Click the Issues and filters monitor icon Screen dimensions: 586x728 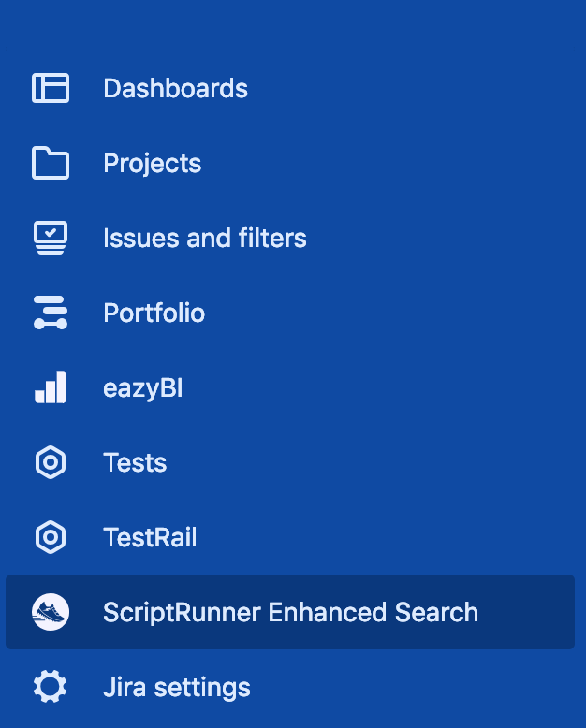tap(51, 238)
